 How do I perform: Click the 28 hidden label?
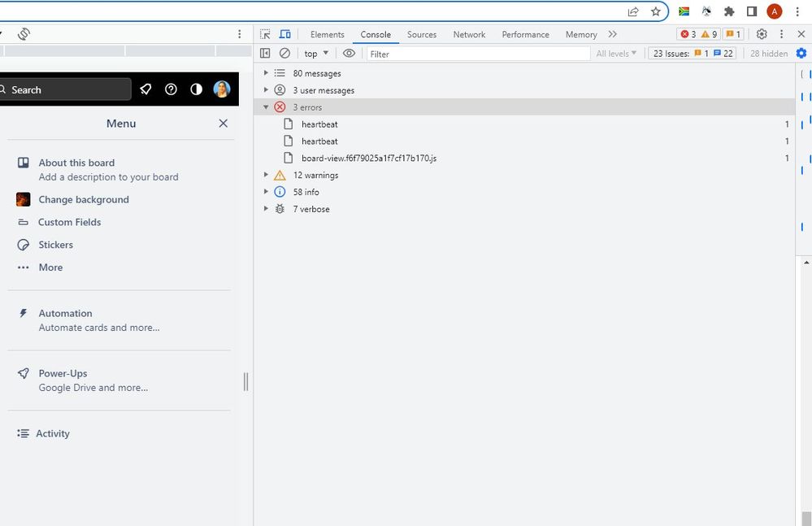pyautogui.click(x=768, y=54)
